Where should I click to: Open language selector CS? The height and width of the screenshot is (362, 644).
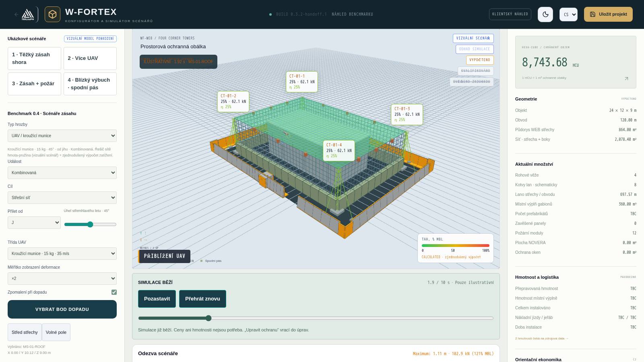pos(568,14)
